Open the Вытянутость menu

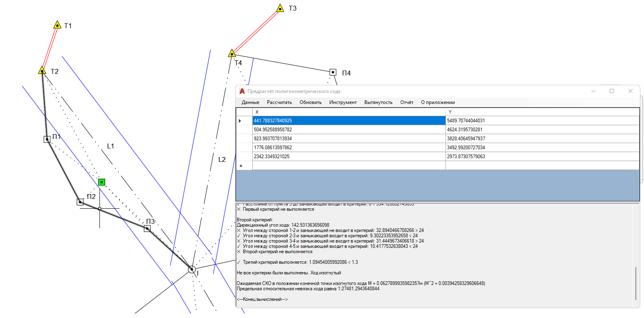(x=378, y=102)
